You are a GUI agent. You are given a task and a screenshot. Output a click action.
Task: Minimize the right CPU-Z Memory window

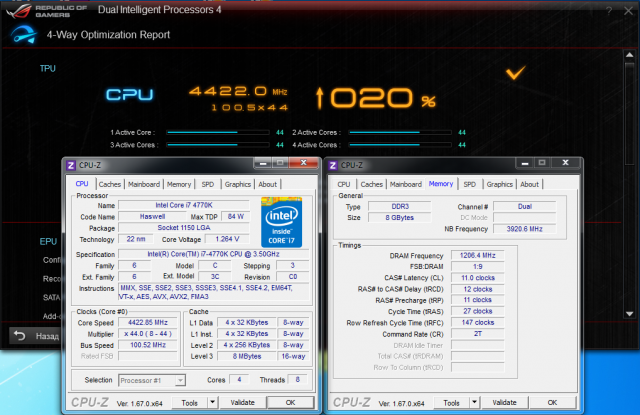(x=525, y=163)
